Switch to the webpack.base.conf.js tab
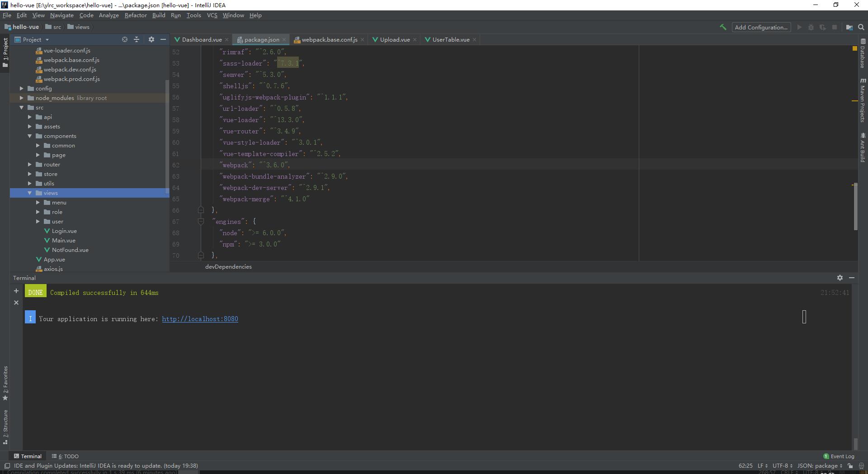Image resolution: width=868 pixels, height=474 pixels. [x=329, y=39]
